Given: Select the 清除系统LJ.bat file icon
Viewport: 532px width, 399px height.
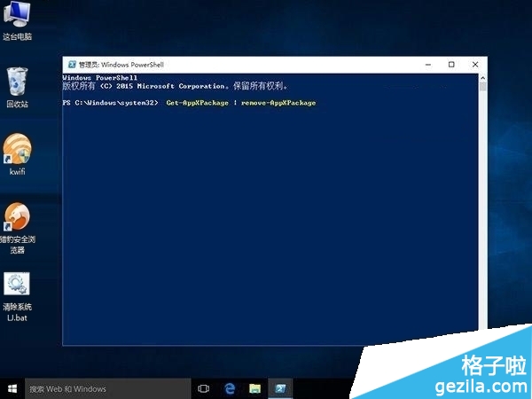Looking at the screenshot, I should click(17, 297).
